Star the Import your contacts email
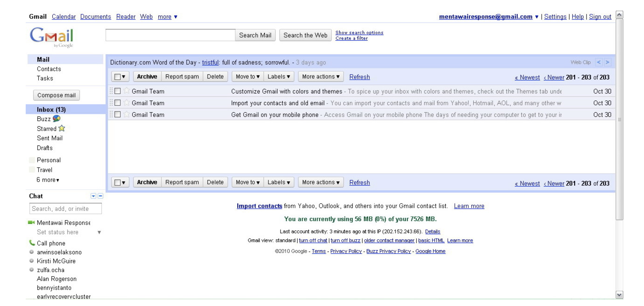This screenshot has width=644, height=306. pyautogui.click(x=126, y=103)
